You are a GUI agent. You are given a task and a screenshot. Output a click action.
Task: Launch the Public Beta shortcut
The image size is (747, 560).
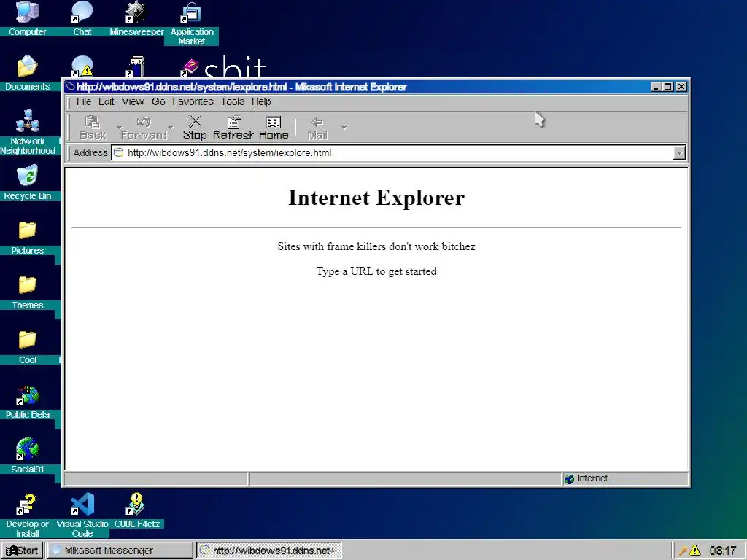click(27, 402)
